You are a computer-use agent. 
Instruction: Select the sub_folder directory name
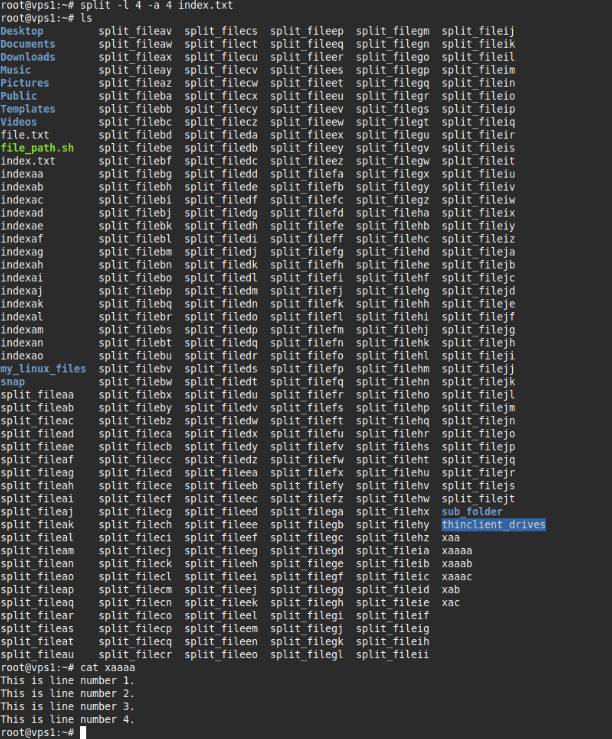472,512
